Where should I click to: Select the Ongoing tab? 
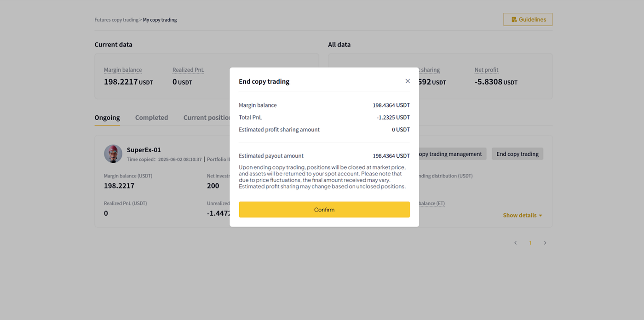(x=107, y=118)
